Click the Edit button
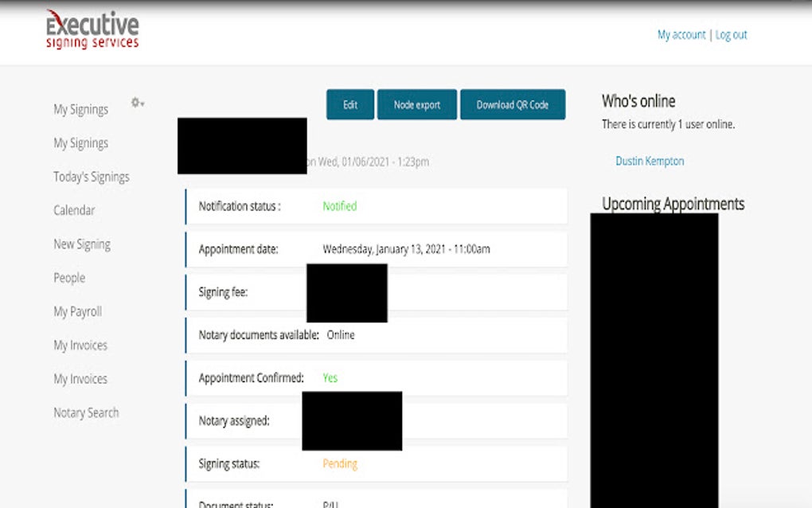 (350, 104)
